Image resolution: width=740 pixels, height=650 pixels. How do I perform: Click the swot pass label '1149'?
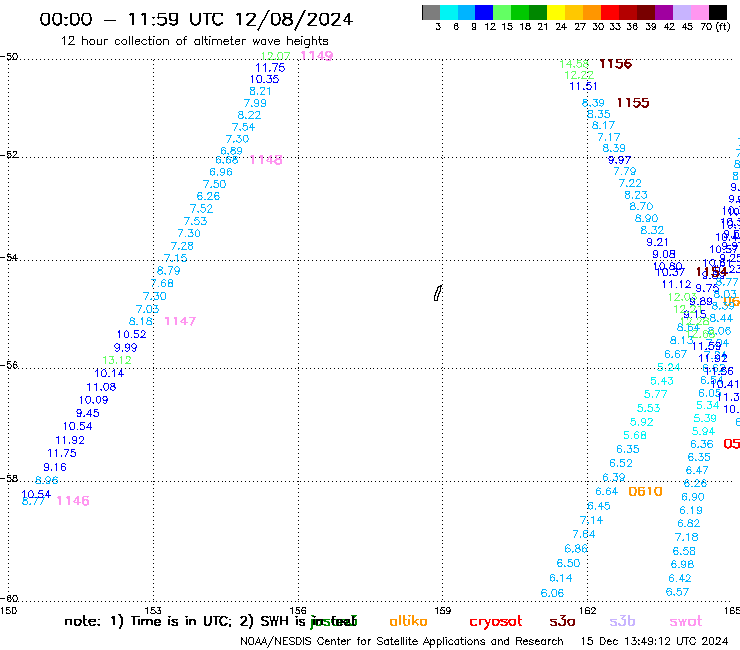(x=317, y=56)
